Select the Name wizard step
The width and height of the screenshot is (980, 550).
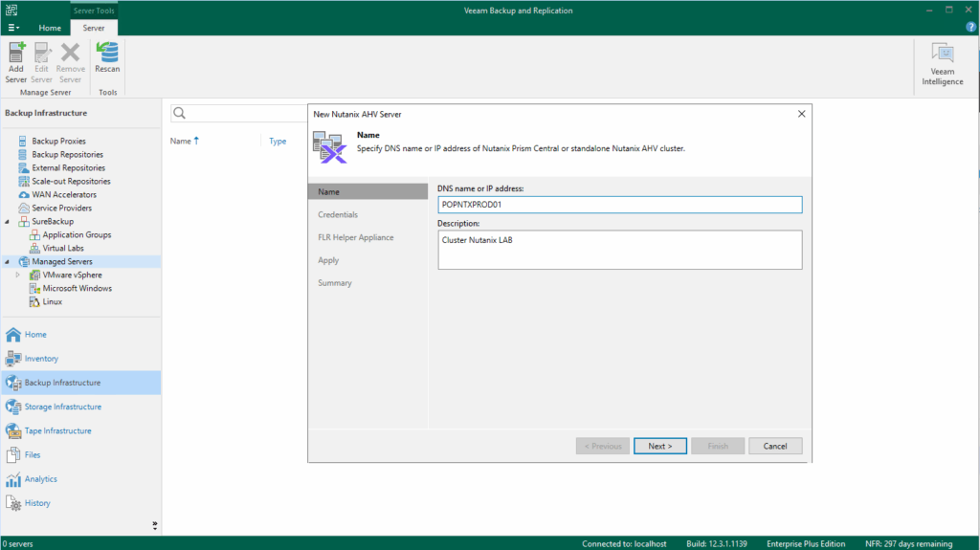point(367,192)
